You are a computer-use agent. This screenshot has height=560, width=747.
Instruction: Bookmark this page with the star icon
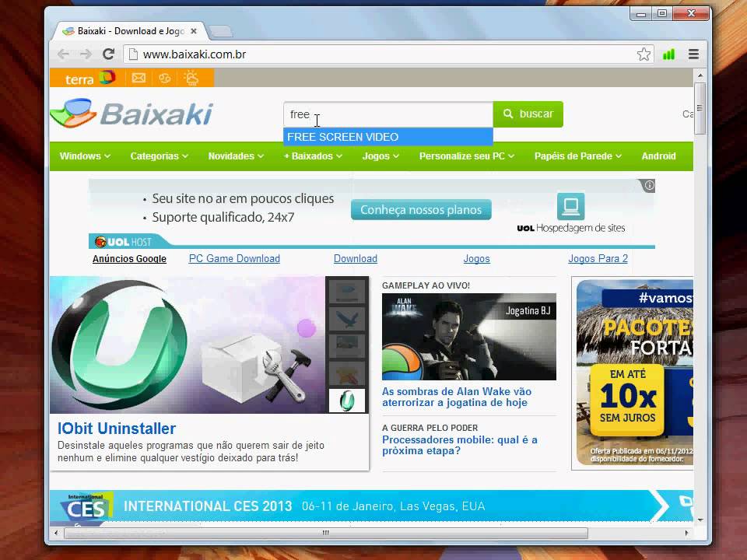(x=644, y=54)
